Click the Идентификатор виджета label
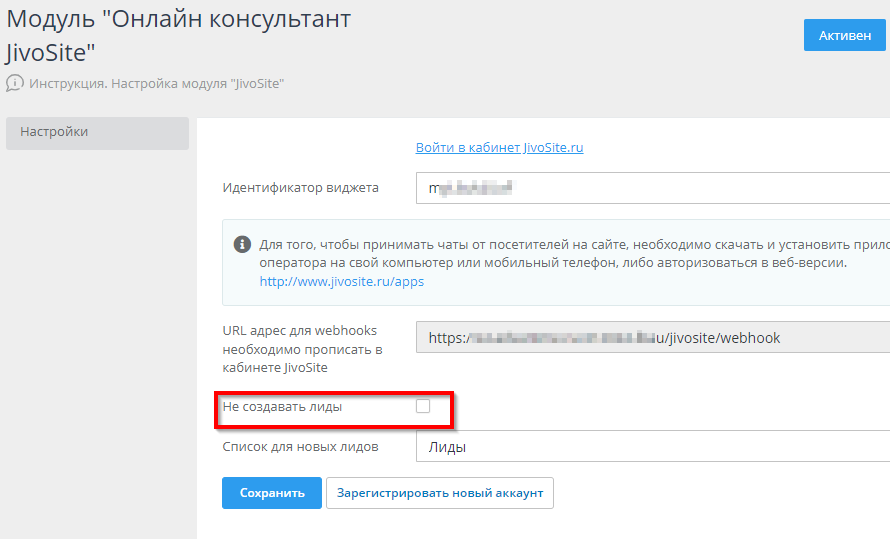This screenshot has width=890, height=539. pyautogui.click(x=300, y=188)
